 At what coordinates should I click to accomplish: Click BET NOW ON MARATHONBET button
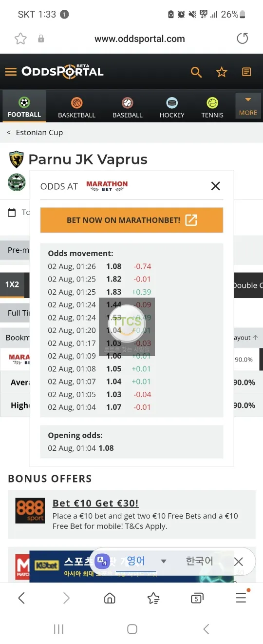point(131,220)
